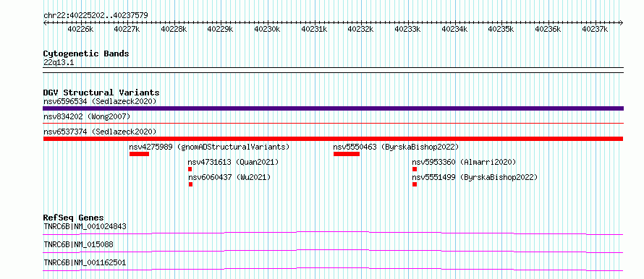The image size is (644, 279).
Task: Select the 22q13.1 band label
Action: click(59, 63)
